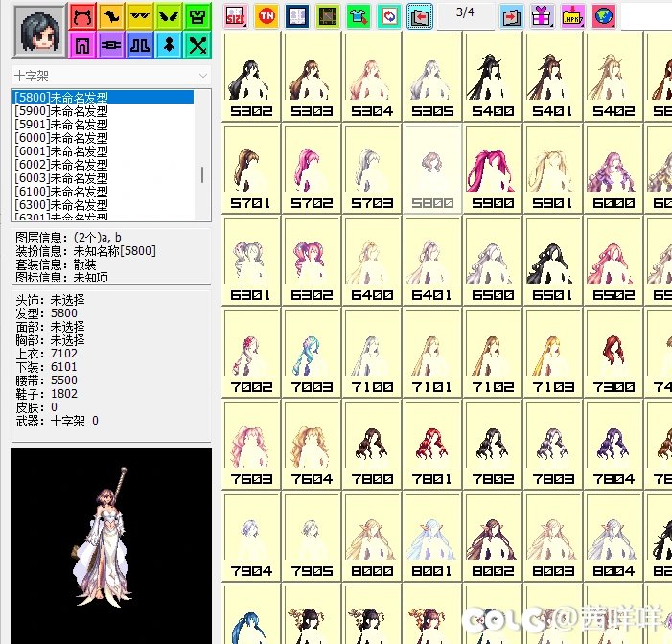Pick hairstyle thumbnail 7102
The image size is (672, 644).
tap(493, 353)
